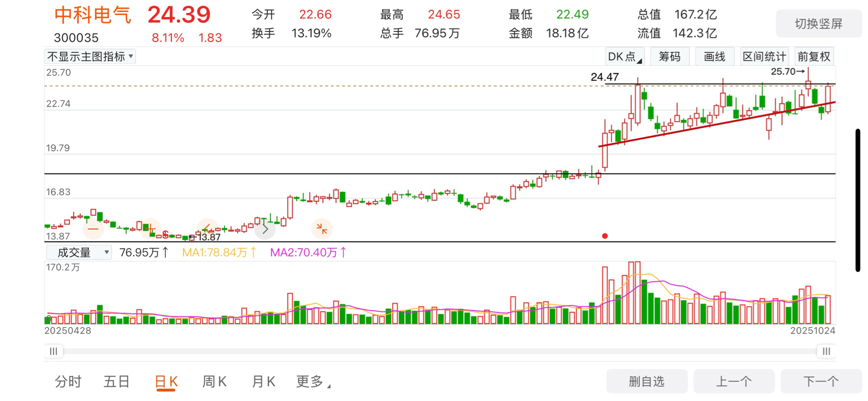Tap the 换手 value 13.19%
The image size is (868, 401).
(x=311, y=33)
